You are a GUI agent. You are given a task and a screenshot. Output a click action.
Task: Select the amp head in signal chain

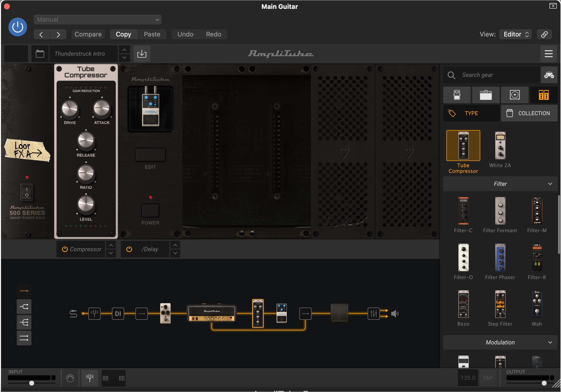click(x=211, y=313)
